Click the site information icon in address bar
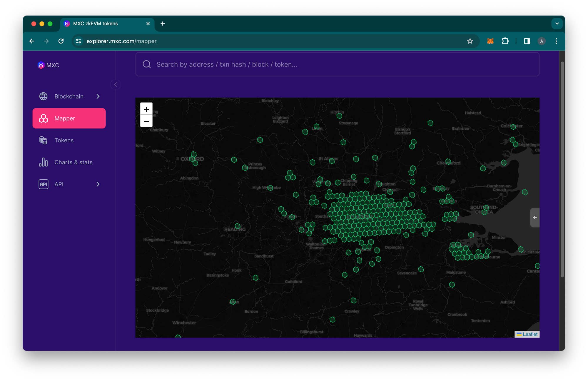The image size is (588, 381). [x=78, y=41]
